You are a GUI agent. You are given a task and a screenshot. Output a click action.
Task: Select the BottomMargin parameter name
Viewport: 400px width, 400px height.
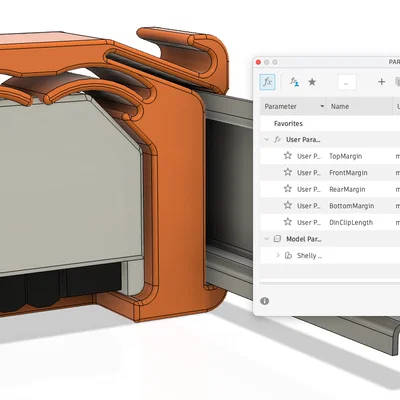[x=351, y=206]
